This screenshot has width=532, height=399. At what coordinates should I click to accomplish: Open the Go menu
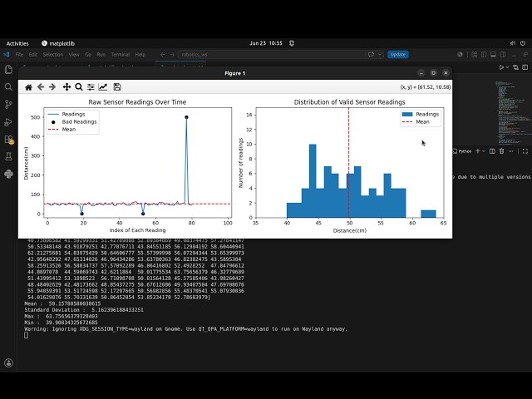pos(88,54)
